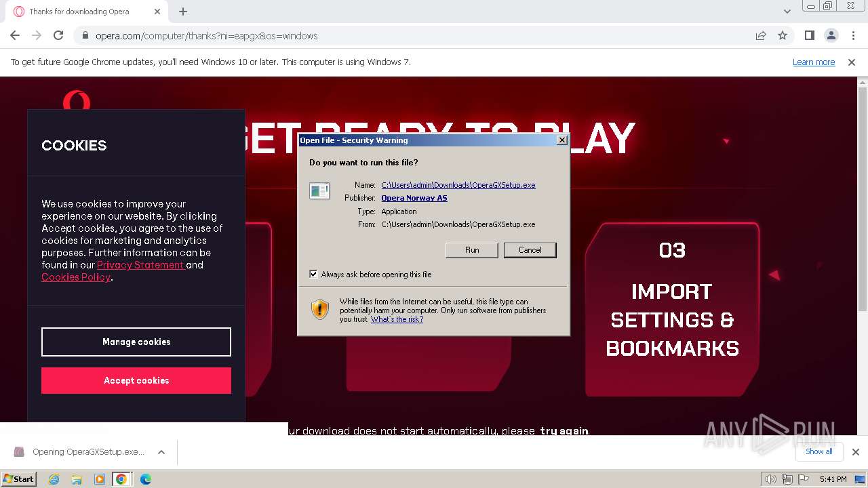Click the Chrome taskbar icon

click(121, 479)
